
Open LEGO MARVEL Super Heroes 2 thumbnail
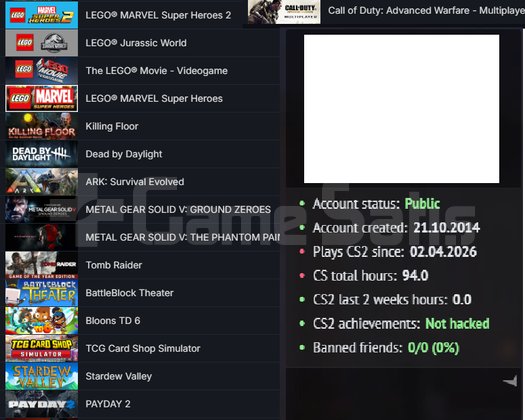42,15
